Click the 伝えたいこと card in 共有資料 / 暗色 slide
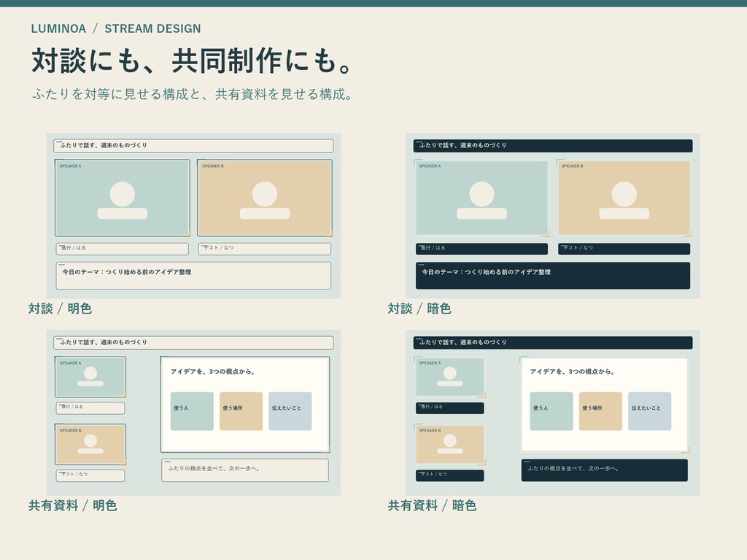Image resolution: width=747 pixels, height=560 pixels. pyautogui.click(x=649, y=411)
